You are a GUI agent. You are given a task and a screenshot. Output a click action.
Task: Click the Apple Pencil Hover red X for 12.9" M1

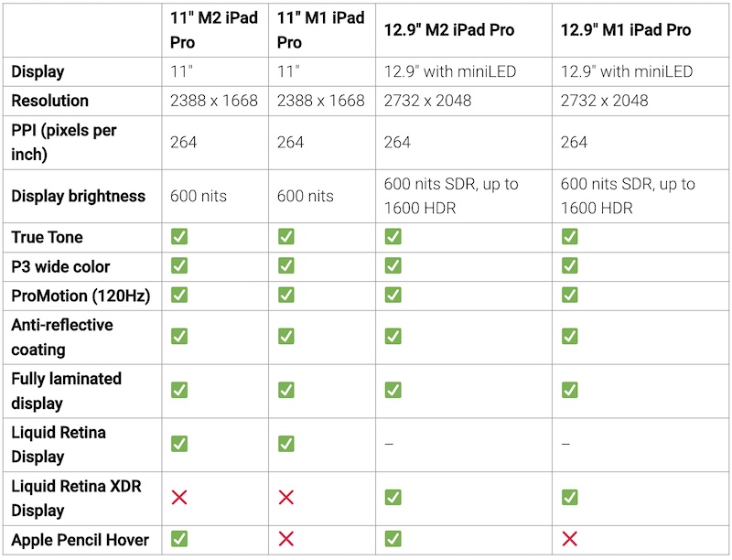569,540
